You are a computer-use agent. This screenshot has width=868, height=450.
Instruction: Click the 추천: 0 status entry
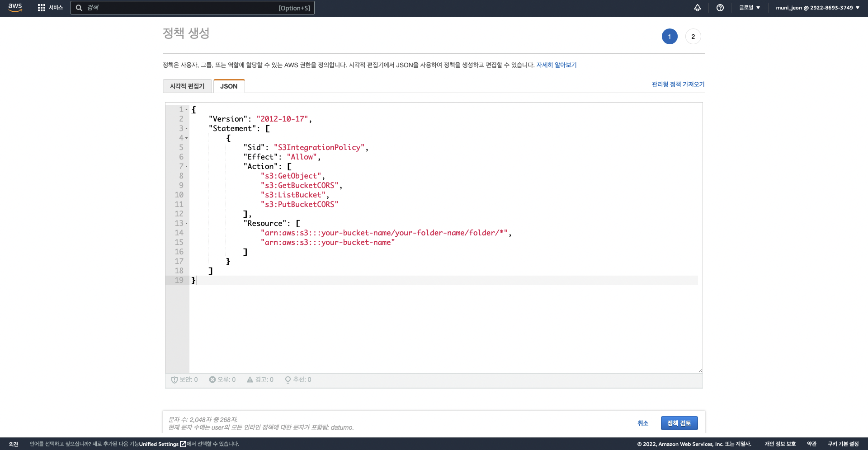click(x=298, y=380)
